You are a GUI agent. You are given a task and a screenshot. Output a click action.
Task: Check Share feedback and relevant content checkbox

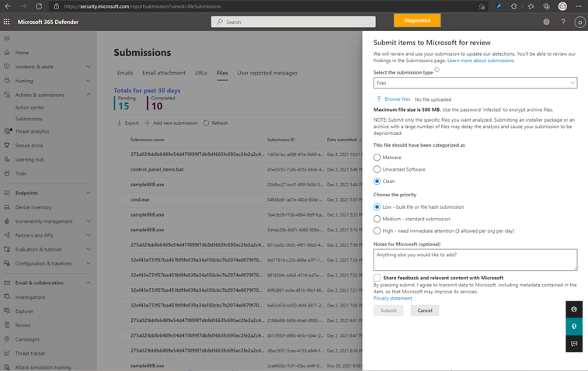377,278
